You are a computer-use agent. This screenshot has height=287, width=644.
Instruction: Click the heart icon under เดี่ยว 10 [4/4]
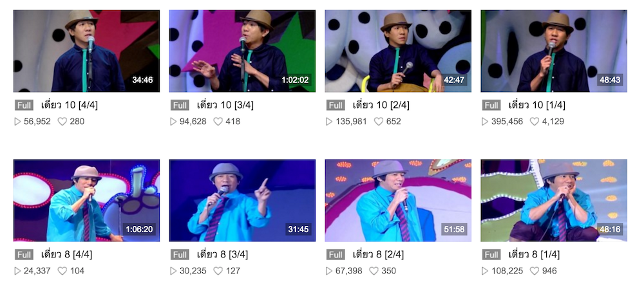click(x=62, y=122)
